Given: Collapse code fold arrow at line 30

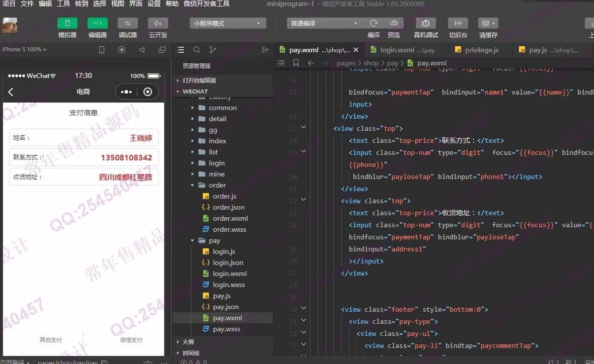Looking at the screenshot, I should [304, 308].
